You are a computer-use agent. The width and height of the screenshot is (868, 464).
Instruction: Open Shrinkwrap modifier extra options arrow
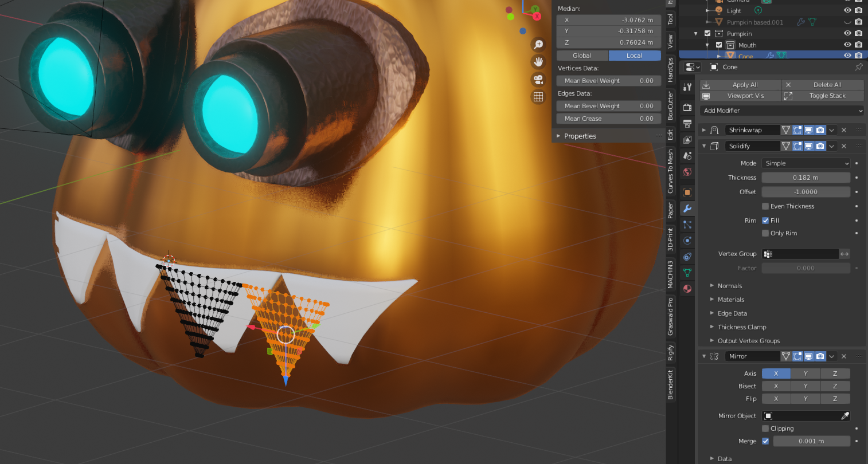(832, 130)
